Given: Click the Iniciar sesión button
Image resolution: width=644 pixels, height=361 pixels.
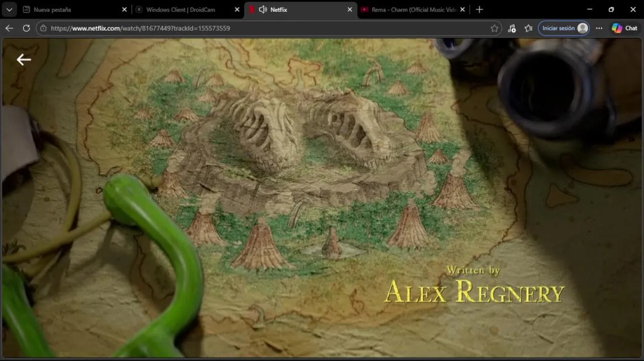Looking at the screenshot, I should 564,28.
